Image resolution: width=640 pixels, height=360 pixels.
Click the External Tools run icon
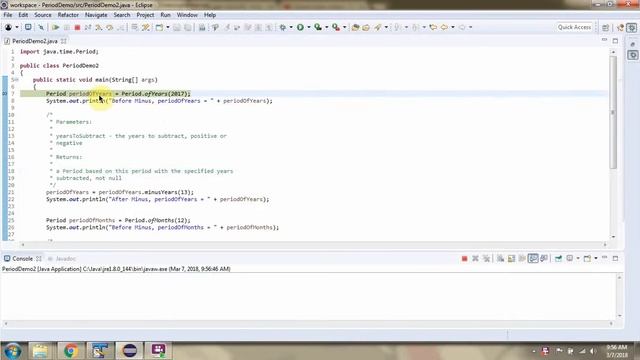click(x=336, y=27)
